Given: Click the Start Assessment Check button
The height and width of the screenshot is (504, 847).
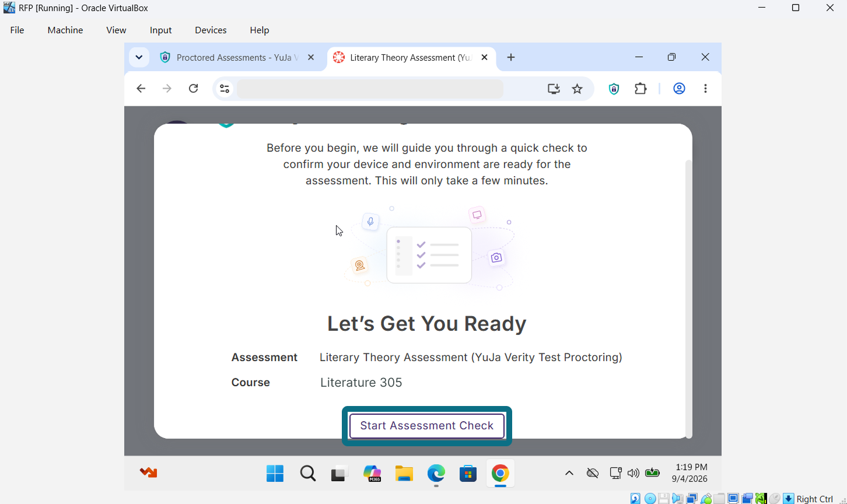Looking at the screenshot, I should pos(427,426).
